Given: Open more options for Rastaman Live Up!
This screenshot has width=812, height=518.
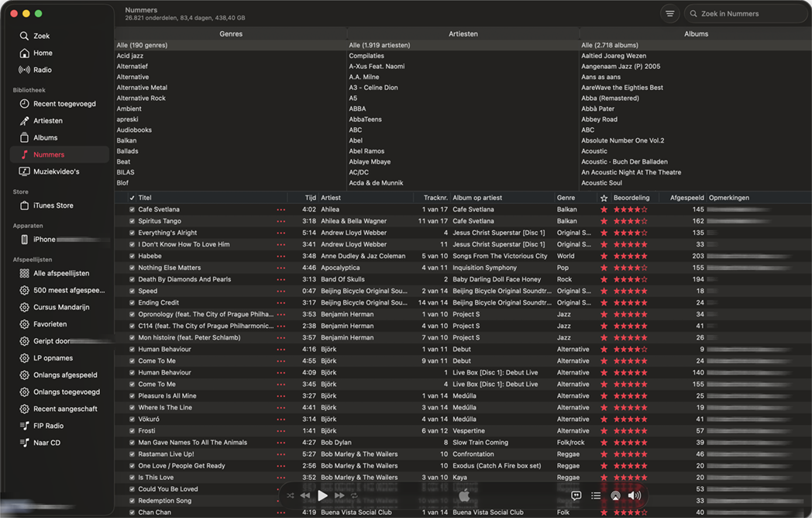Looking at the screenshot, I should [281, 454].
